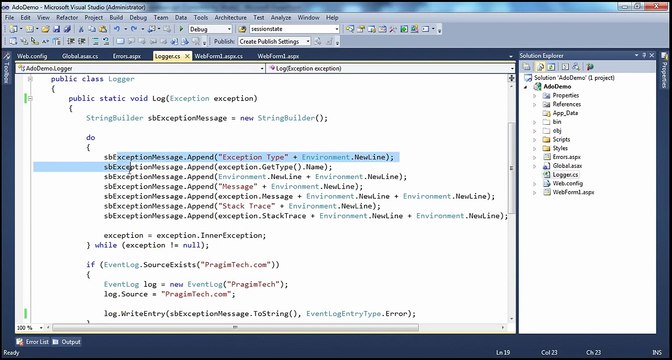Click the Ln 19 status bar entry
Viewport: 672px width, 360px height.
coord(503,352)
